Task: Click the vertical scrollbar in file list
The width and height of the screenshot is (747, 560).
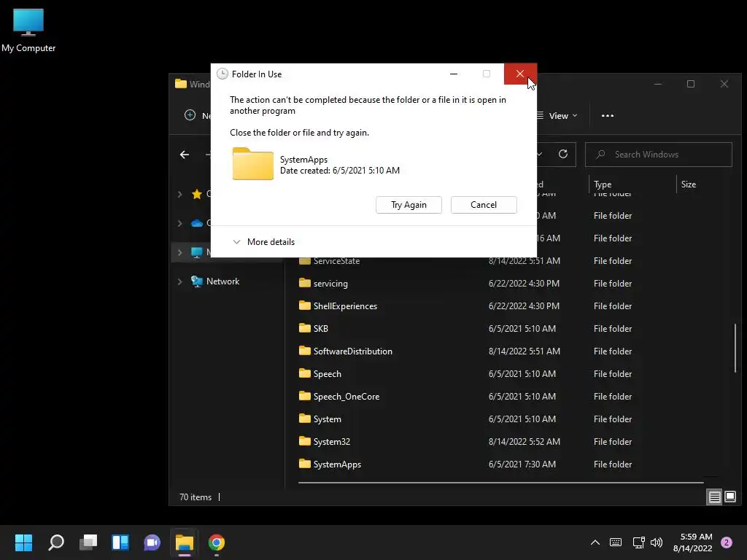Action: (x=735, y=348)
